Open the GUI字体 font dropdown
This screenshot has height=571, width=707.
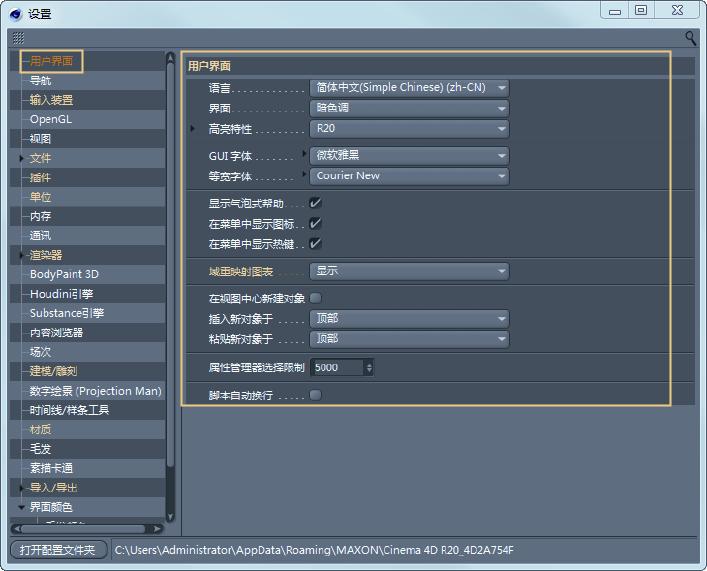(x=409, y=156)
